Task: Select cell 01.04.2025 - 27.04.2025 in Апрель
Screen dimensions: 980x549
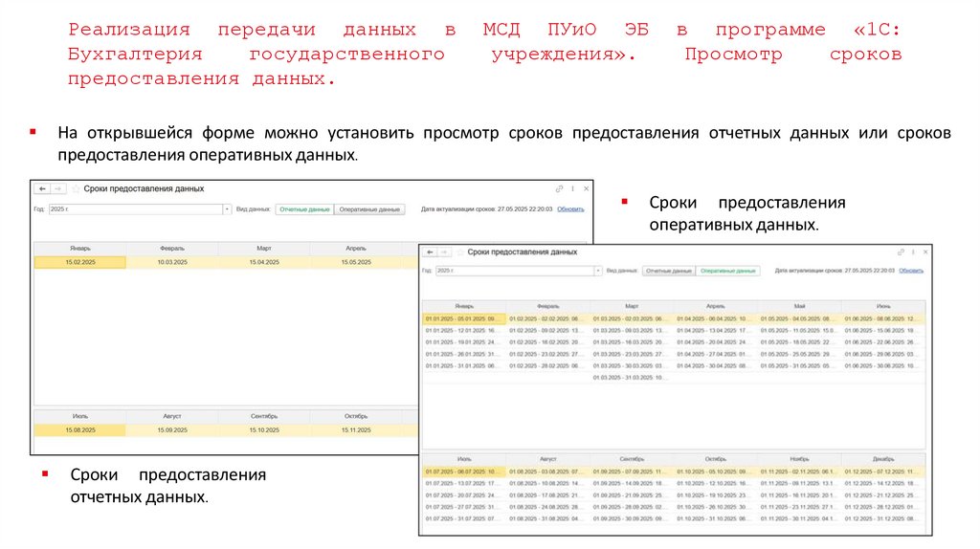Action: tap(715, 354)
